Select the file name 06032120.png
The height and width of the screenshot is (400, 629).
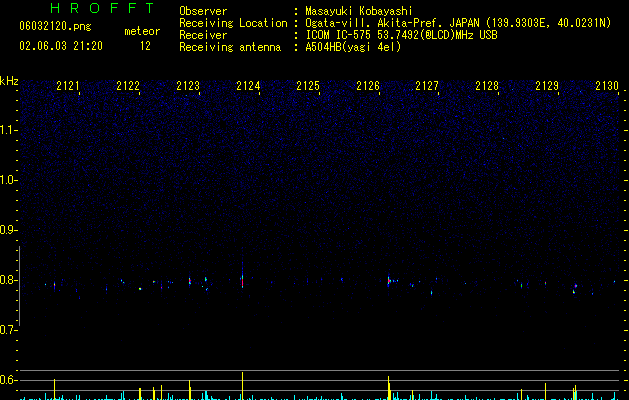click(x=55, y=27)
